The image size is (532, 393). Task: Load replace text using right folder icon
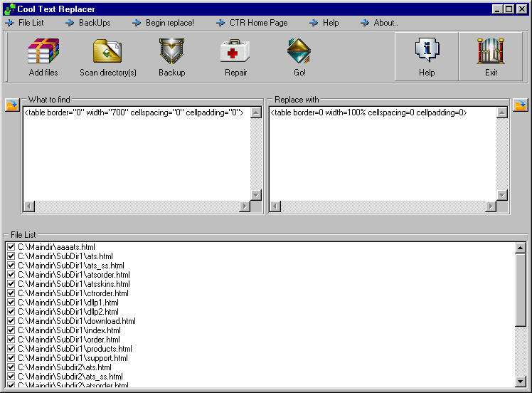pos(520,105)
